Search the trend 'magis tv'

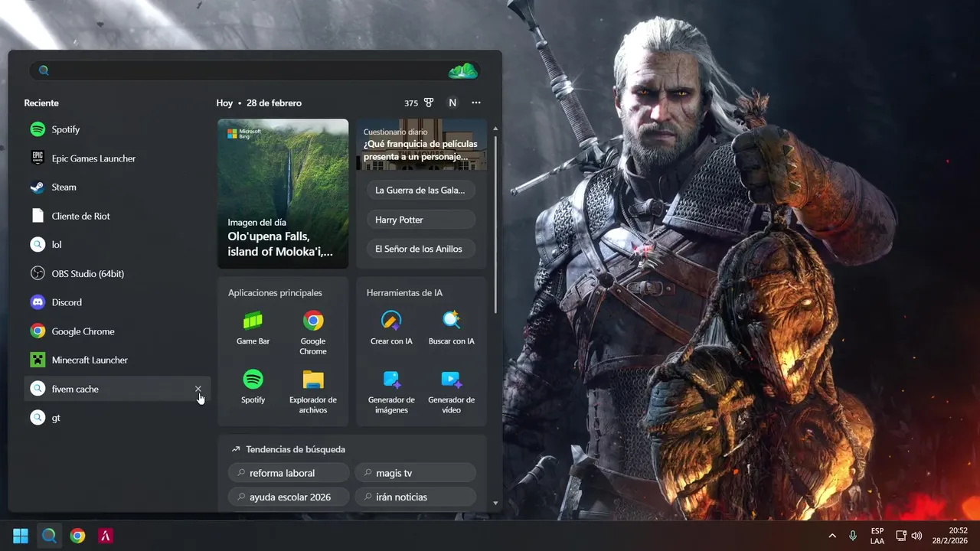(x=415, y=473)
